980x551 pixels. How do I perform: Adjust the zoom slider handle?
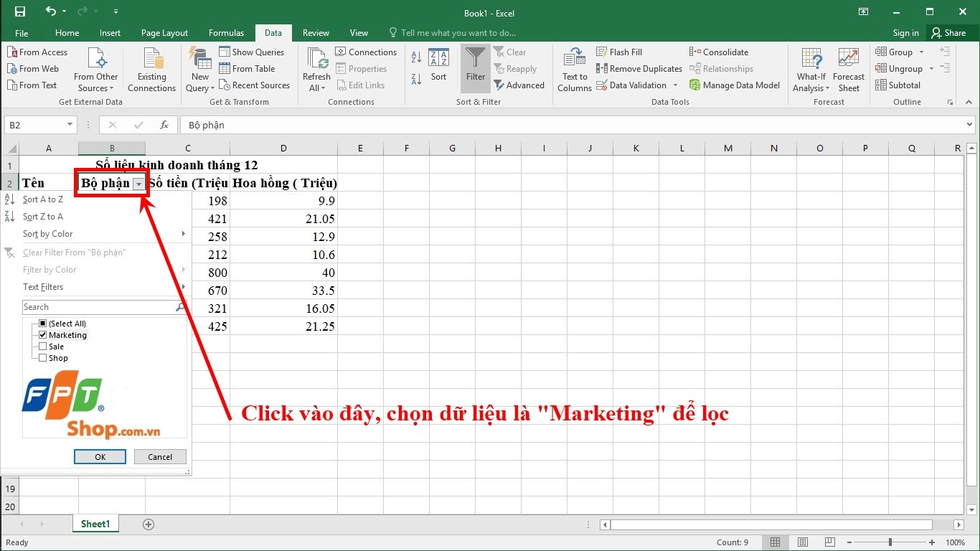890,542
